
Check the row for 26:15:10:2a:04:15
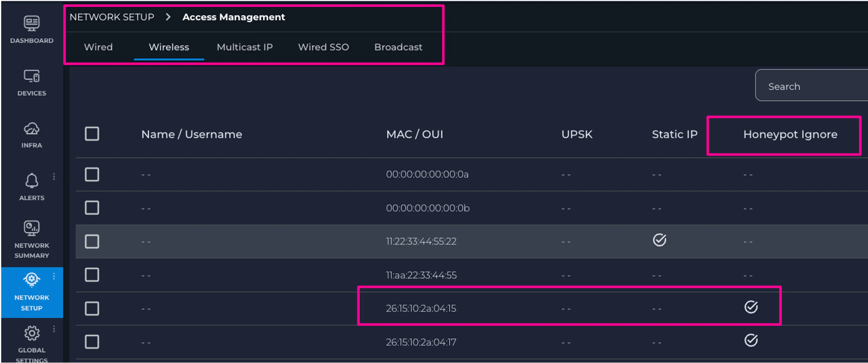[92, 309]
